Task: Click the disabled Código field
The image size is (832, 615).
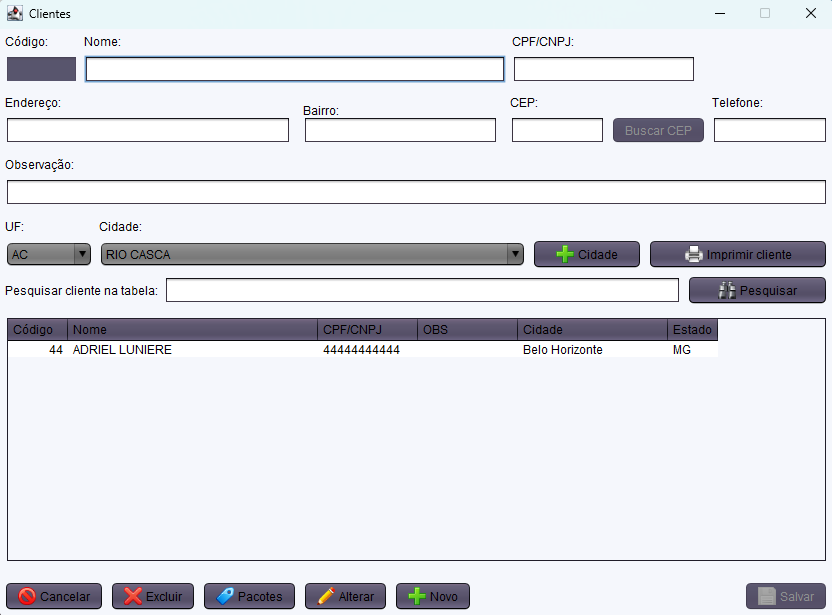Action: [41, 69]
